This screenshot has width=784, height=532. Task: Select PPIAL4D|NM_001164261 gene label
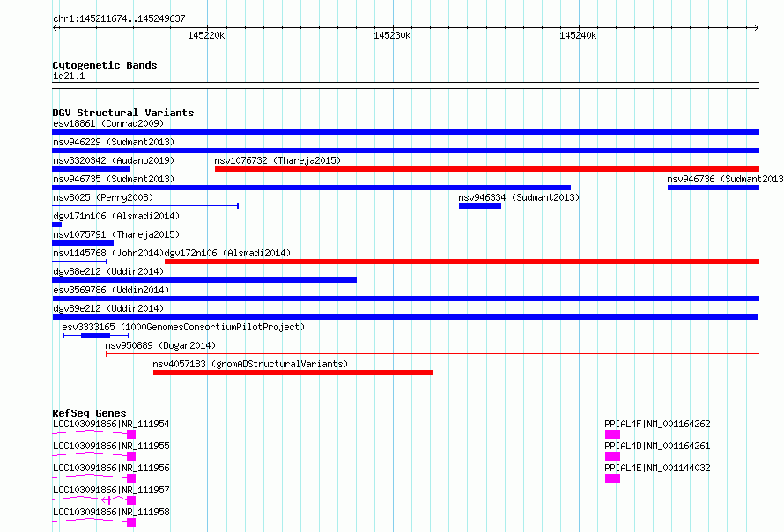click(x=657, y=446)
